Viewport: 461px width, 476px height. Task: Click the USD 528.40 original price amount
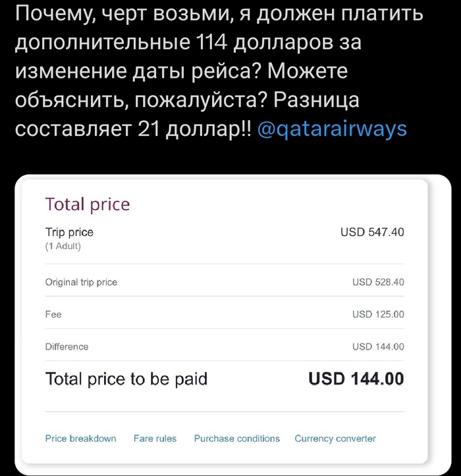pyautogui.click(x=378, y=282)
